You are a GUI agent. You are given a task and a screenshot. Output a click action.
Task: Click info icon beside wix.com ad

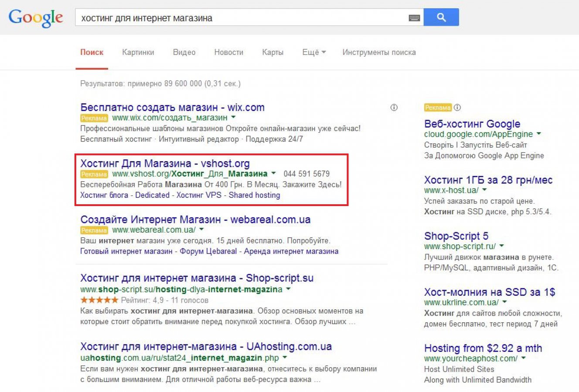click(394, 108)
